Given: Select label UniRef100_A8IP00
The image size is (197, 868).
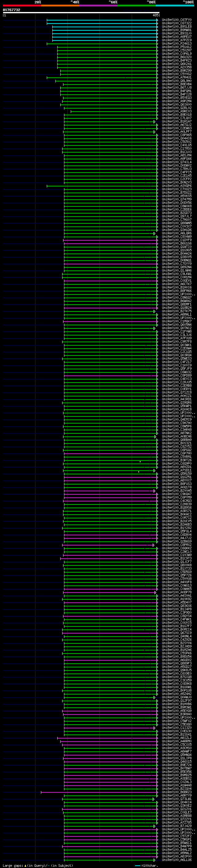Looking at the screenshot, I should 176,857.
